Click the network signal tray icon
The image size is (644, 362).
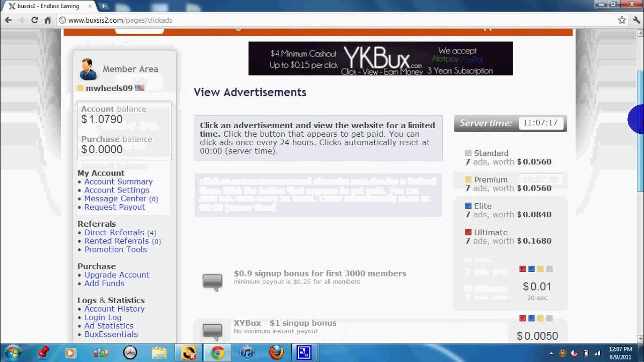click(x=597, y=353)
